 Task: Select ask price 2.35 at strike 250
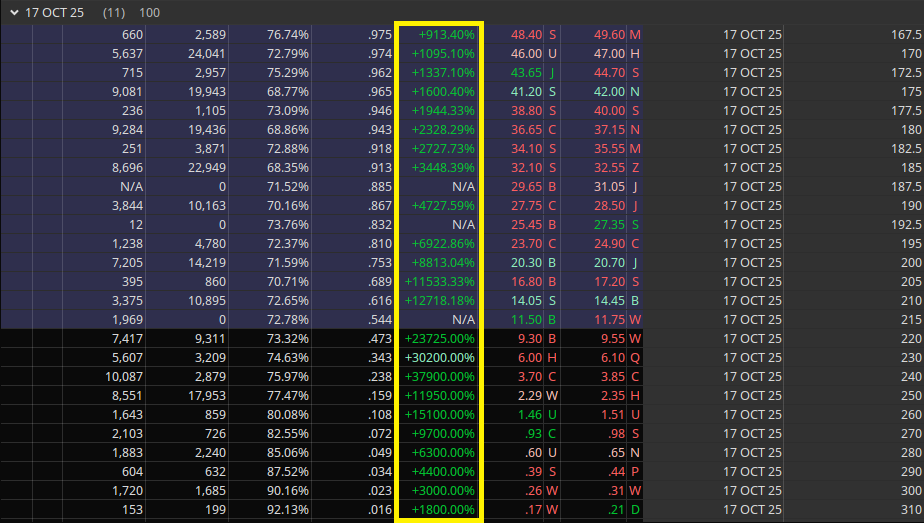pyautogui.click(x=611, y=395)
